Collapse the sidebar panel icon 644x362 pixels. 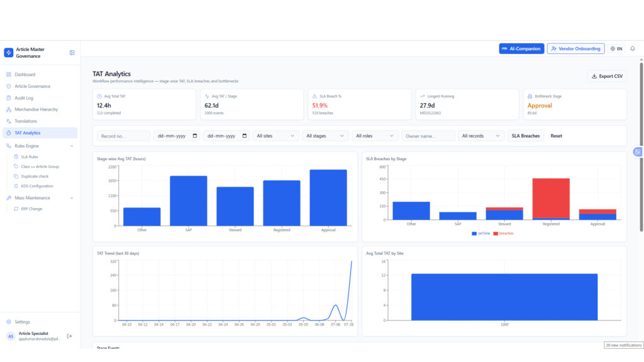click(x=72, y=53)
